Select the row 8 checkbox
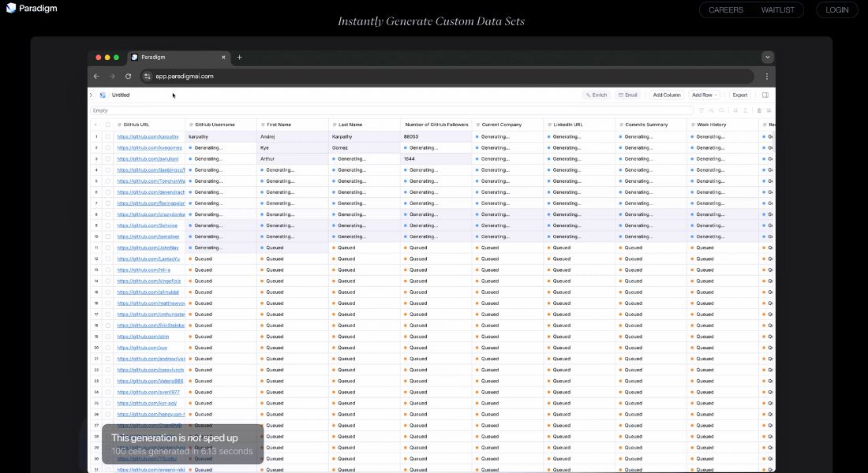868x473 pixels. pyautogui.click(x=108, y=214)
